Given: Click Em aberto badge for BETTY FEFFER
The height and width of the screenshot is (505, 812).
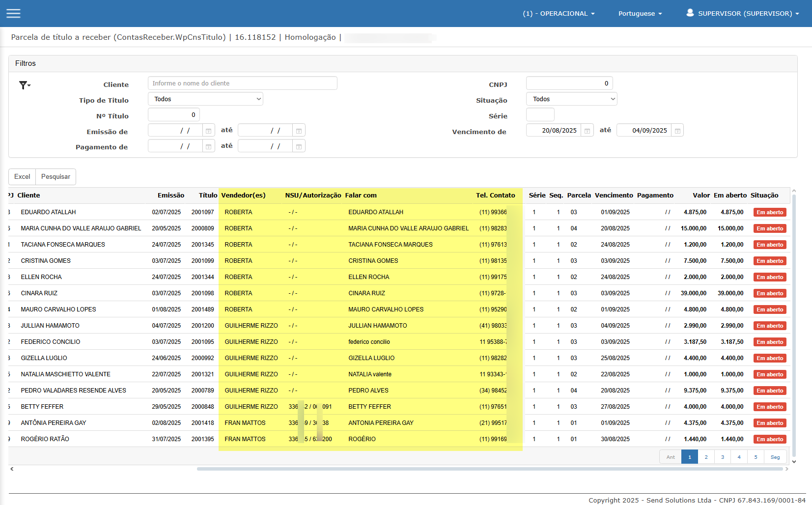Looking at the screenshot, I should click(x=770, y=407).
